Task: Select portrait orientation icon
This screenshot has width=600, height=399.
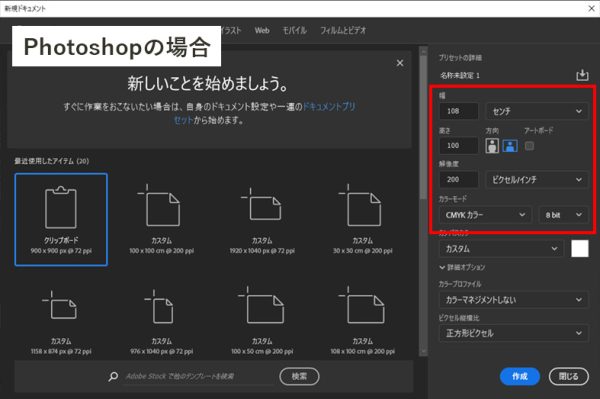Action: click(492, 146)
